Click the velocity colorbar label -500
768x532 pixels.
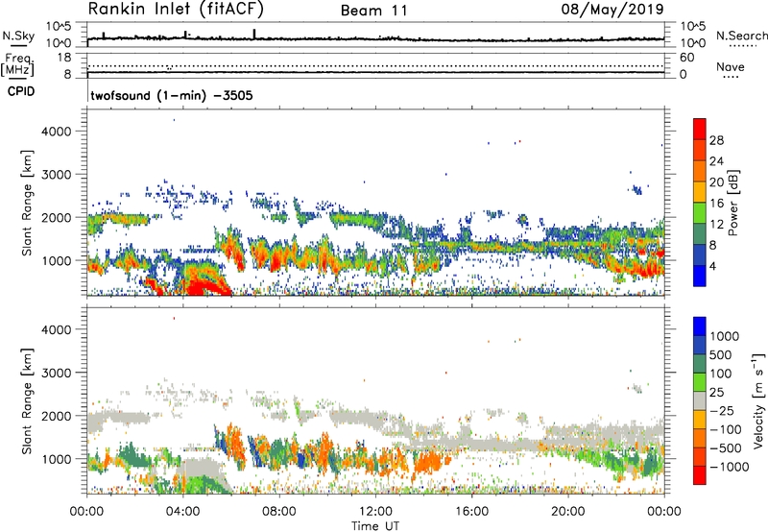[x=726, y=448]
